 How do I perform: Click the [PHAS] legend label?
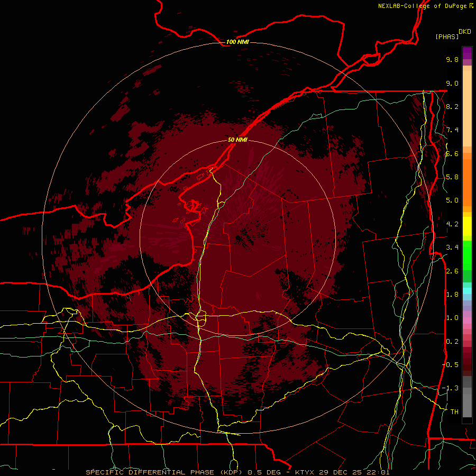(x=447, y=36)
